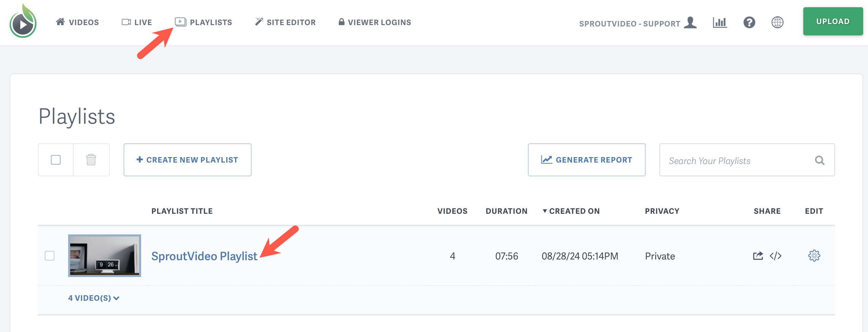Click the search magnifier icon

tap(819, 160)
